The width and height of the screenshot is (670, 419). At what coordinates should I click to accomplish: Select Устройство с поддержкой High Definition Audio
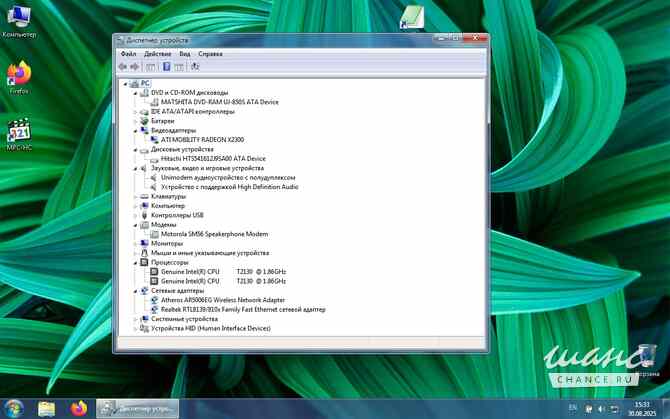(x=229, y=187)
